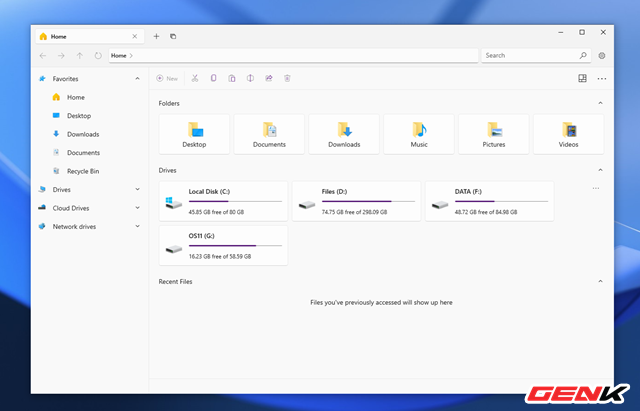Expand the Network drives sidebar section

137,226
